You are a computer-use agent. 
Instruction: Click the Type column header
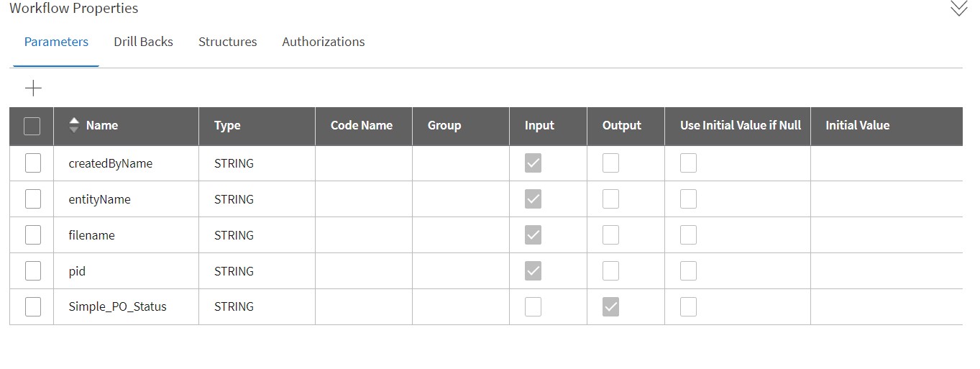pos(227,125)
